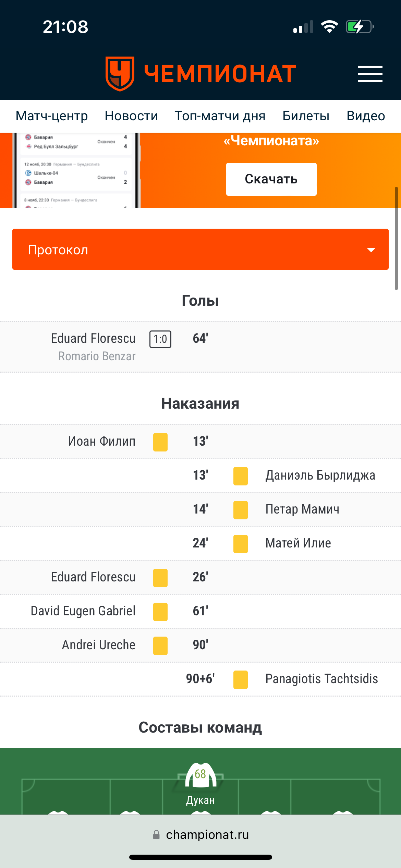Image resolution: width=401 pixels, height=868 pixels.
Task: Tap yellow card icon beside Петар Мамич
Action: point(240,510)
